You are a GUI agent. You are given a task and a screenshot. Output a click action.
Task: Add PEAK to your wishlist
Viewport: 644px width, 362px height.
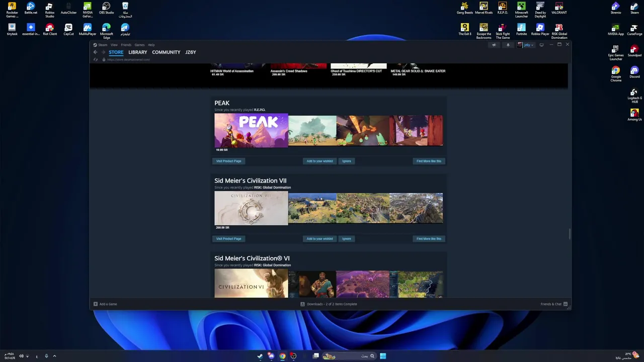pos(320,161)
